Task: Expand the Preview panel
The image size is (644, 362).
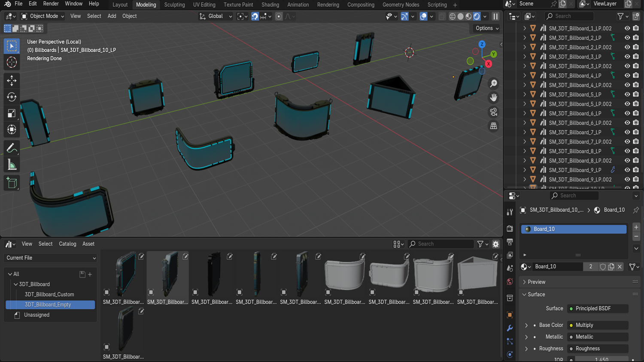Action: coord(524,282)
